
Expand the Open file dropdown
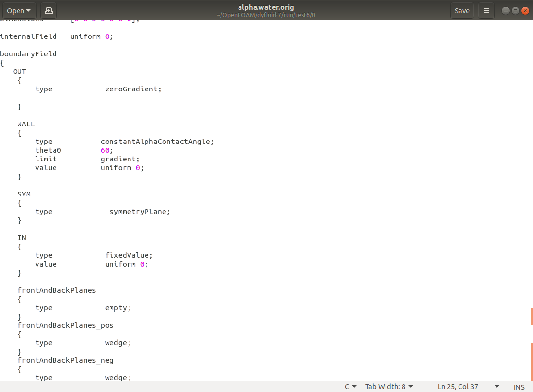(19, 10)
